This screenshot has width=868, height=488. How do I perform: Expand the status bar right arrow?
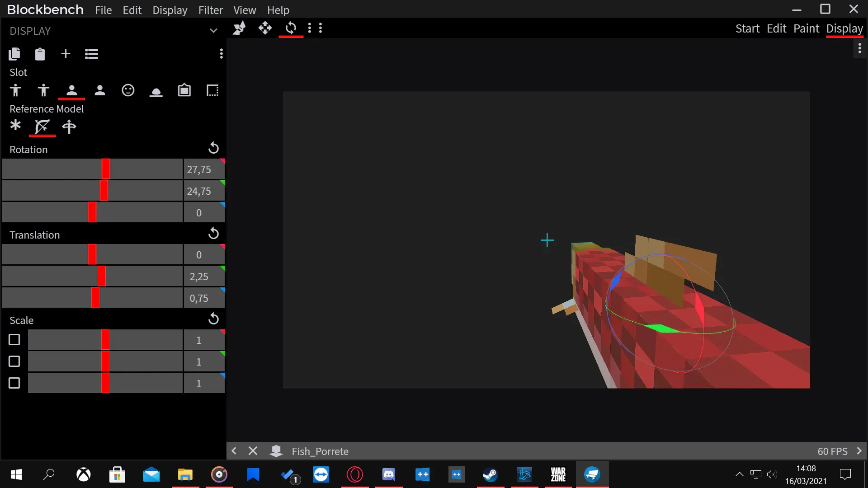tap(859, 451)
